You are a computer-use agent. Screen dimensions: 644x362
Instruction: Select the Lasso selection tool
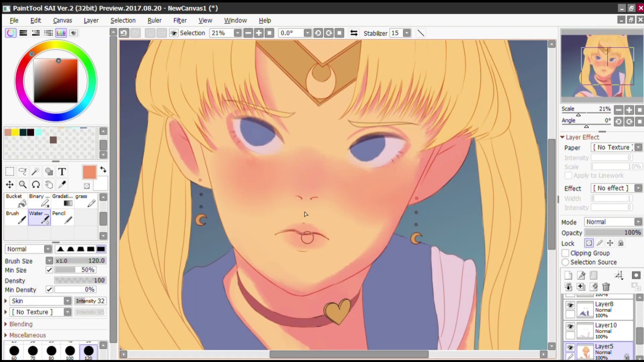[x=23, y=172]
